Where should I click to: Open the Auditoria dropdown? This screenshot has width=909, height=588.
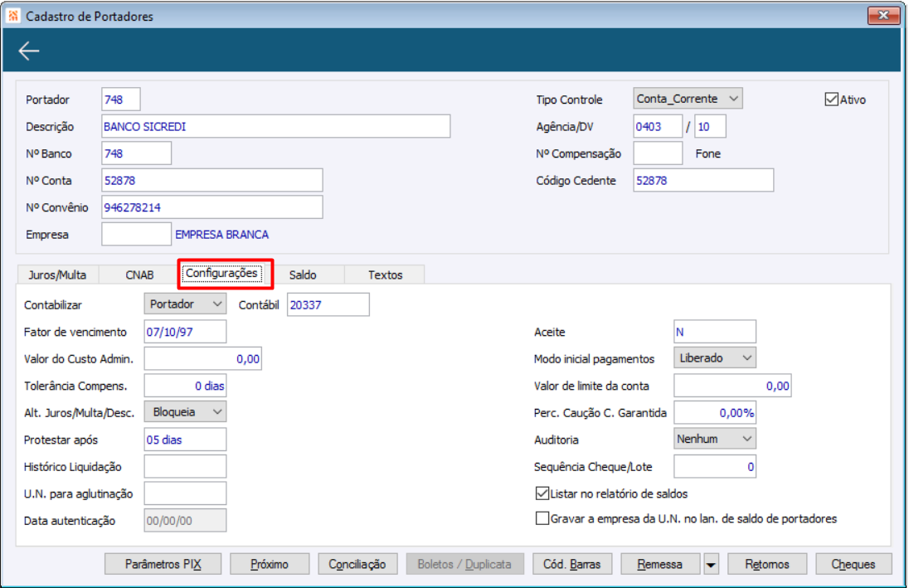[x=715, y=439]
